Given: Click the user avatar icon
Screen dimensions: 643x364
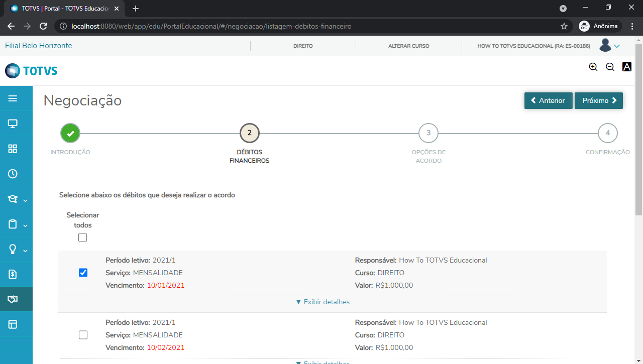Looking at the screenshot, I should coord(605,45).
